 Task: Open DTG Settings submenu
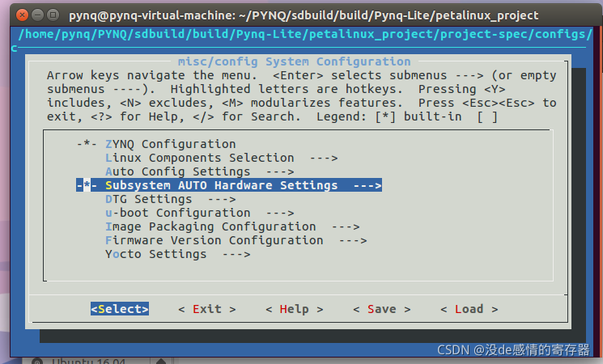pos(170,199)
